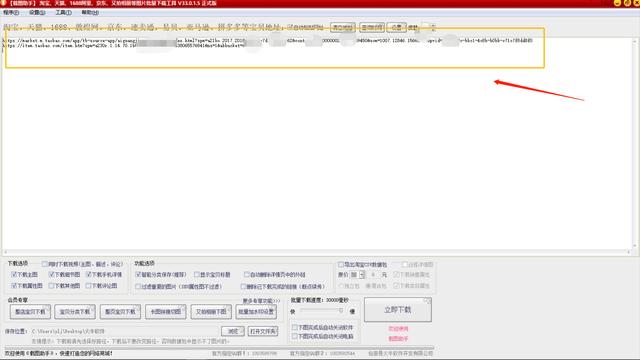Click the fourth 会员专享 button
This screenshot has height=360, width=640.
166,312
